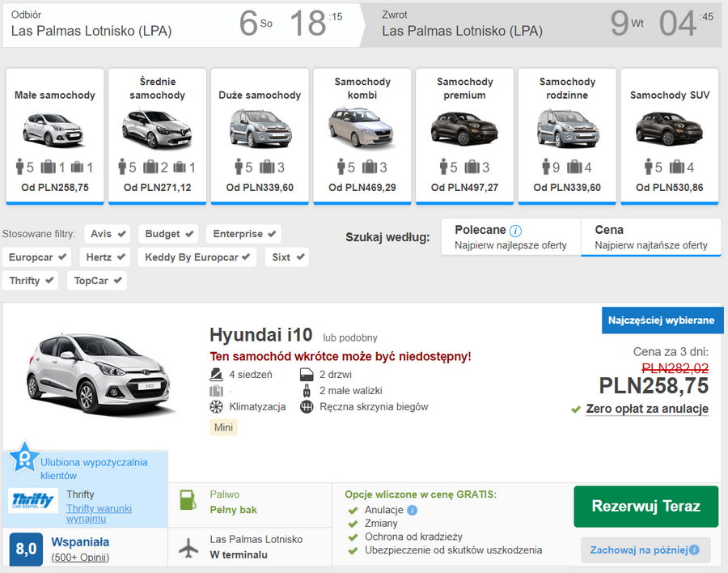Sort by Cena cheapest offers first

tap(651, 237)
